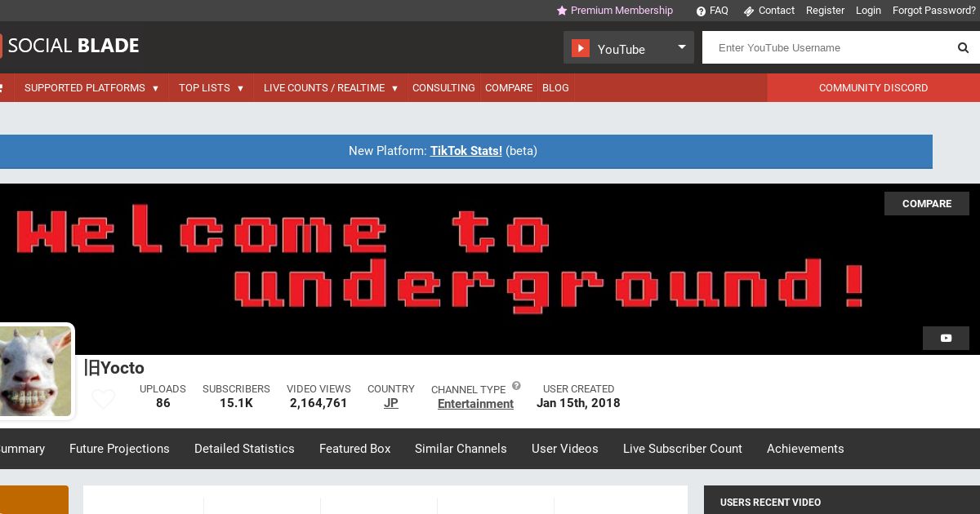Click the Premium Membership star icon
Viewport: 980px width, 514px height.
(x=562, y=11)
